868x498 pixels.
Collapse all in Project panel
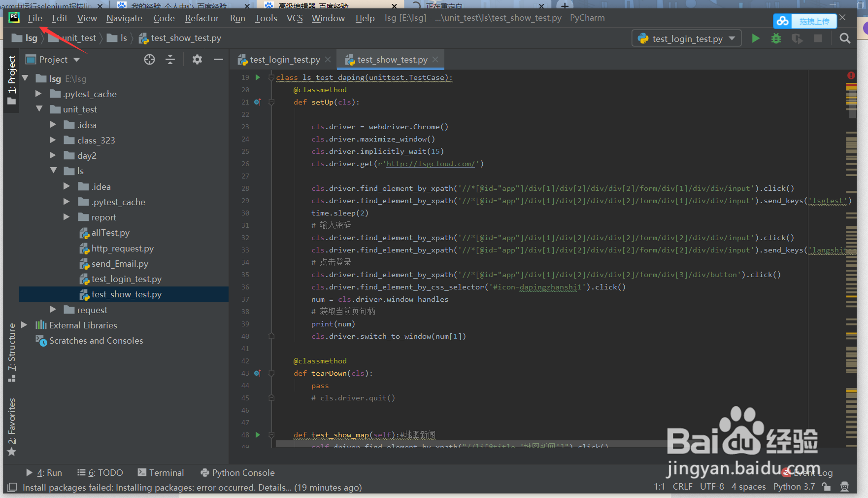[x=170, y=60]
